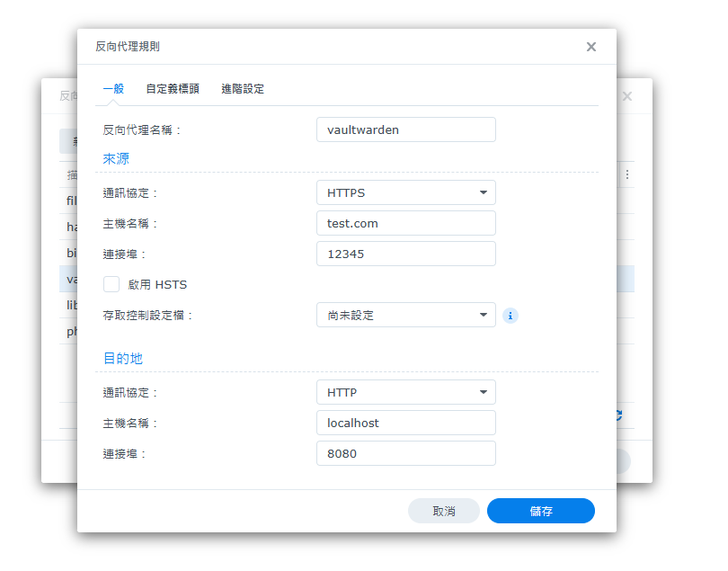Click the blue refresh icon behind dialog
The image size is (728, 571).
618,415
